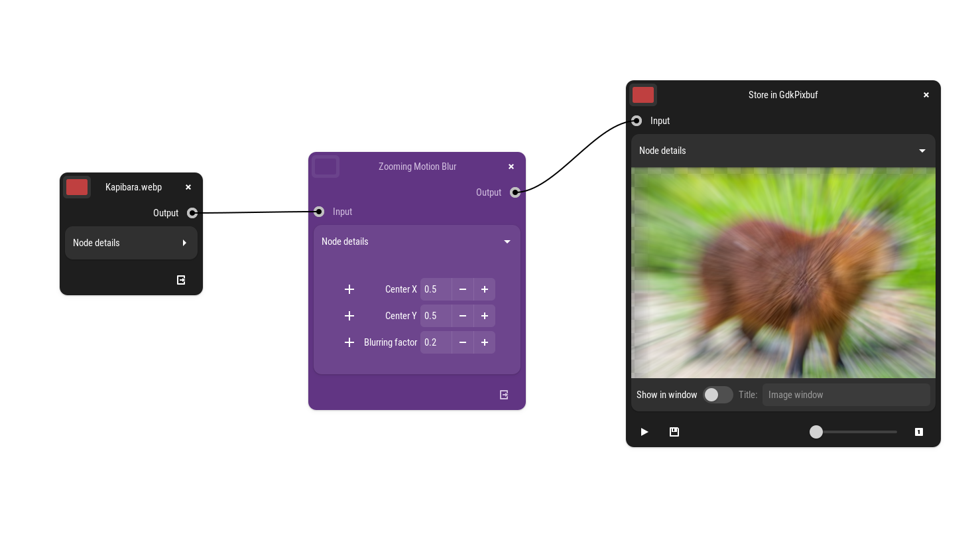Viewport: 980px width, 552px height.
Task: Click the crosshair picker icon beside Center Y
Action: click(349, 316)
